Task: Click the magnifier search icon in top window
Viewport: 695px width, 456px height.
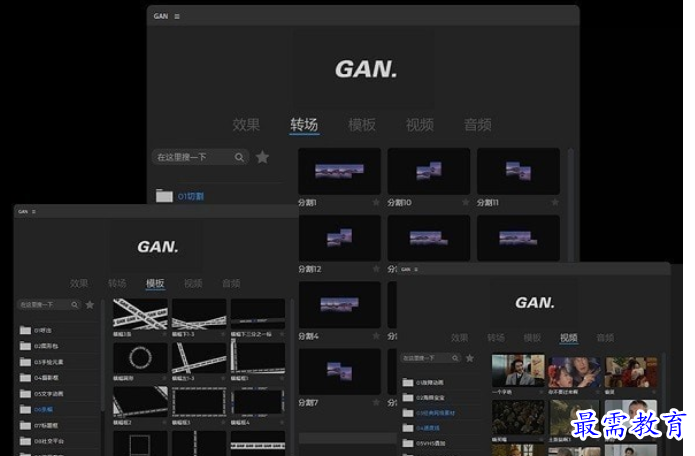Action: 239,157
